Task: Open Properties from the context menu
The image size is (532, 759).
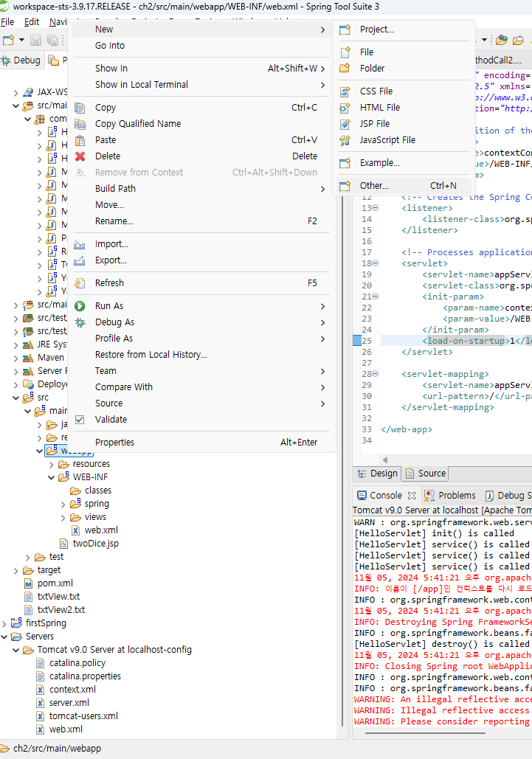Action: click(201, 443)
